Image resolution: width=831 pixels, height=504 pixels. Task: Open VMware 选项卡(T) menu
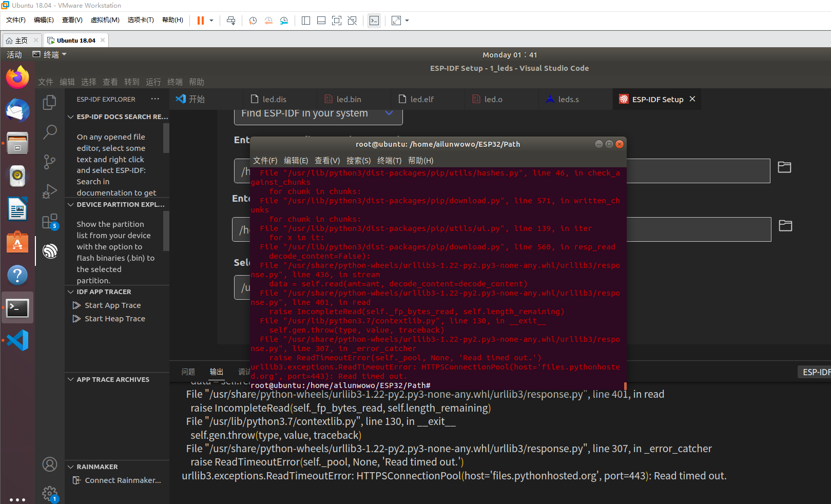(x=141, y=20)
